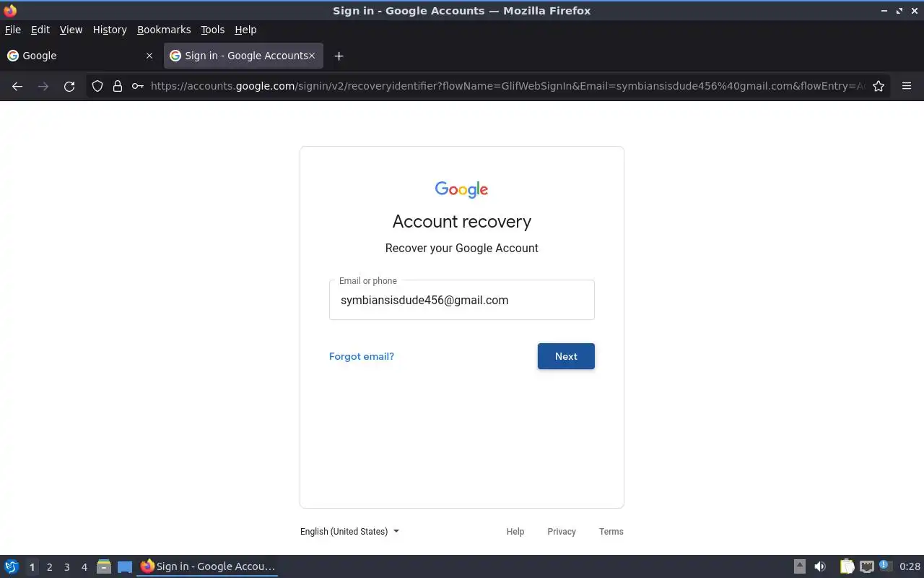Switch to workspace 4
Image resolution: width=924 pixels, height=578 pixels.
pos(84,566)
